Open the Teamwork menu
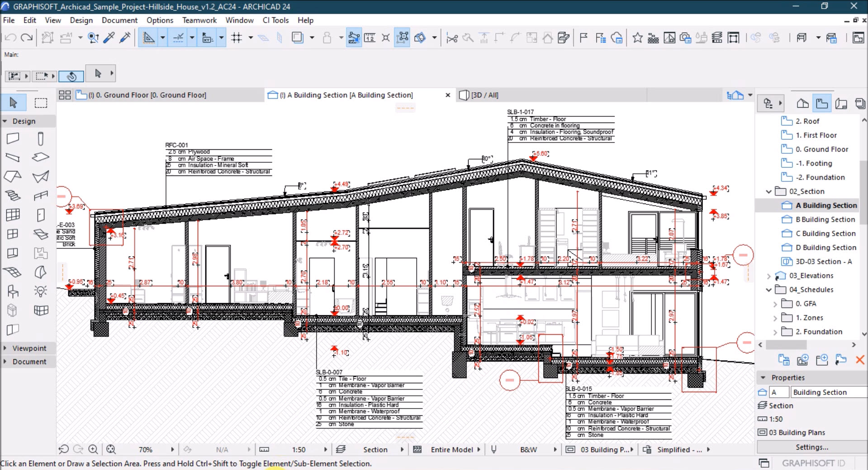 click(x=199, y=20)
